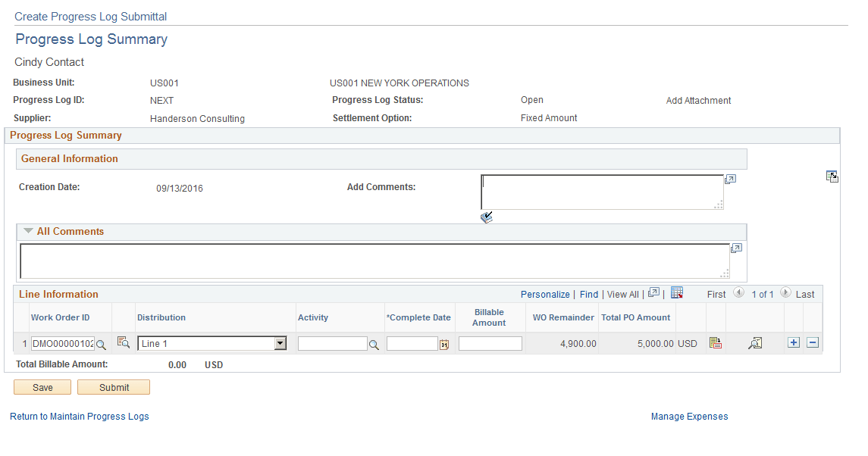
Task: Click WO Remainder value 4,900.00
Action: coord(578,344)
